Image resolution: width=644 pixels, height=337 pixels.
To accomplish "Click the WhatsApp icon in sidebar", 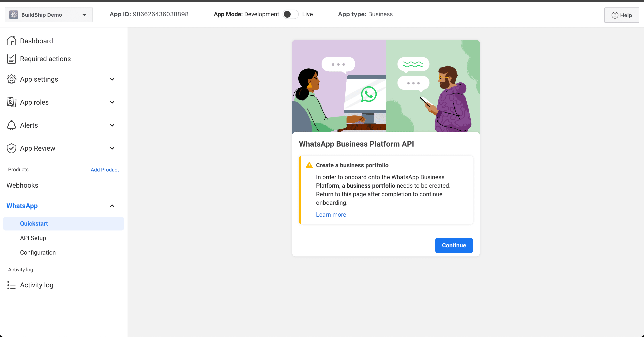I will 22,206.
